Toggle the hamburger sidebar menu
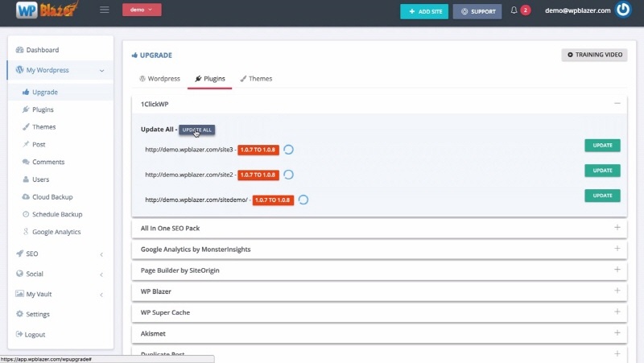This screenshot has height=363, width=644. (105, 10)
